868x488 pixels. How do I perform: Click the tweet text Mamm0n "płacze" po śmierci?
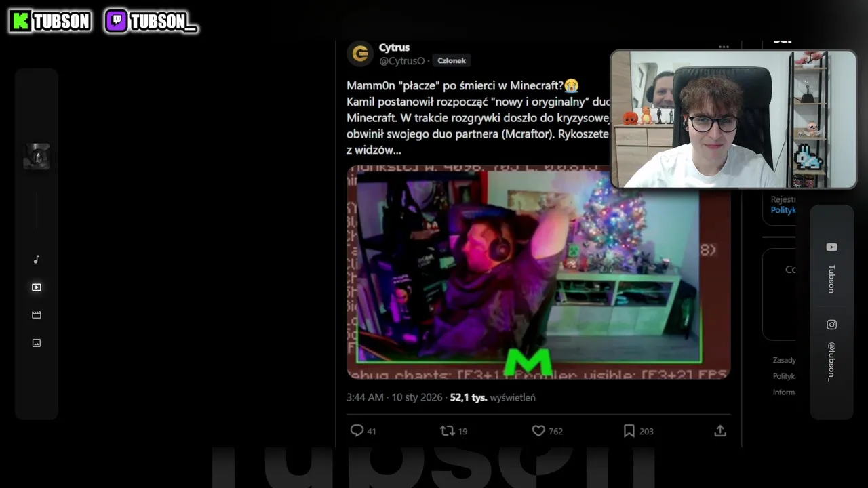462,85
